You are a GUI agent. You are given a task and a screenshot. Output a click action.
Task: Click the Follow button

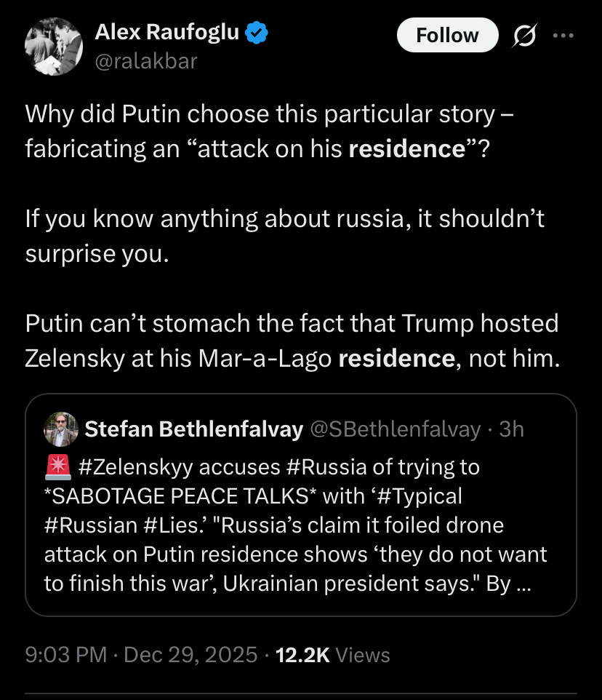[x=447, y=36]
